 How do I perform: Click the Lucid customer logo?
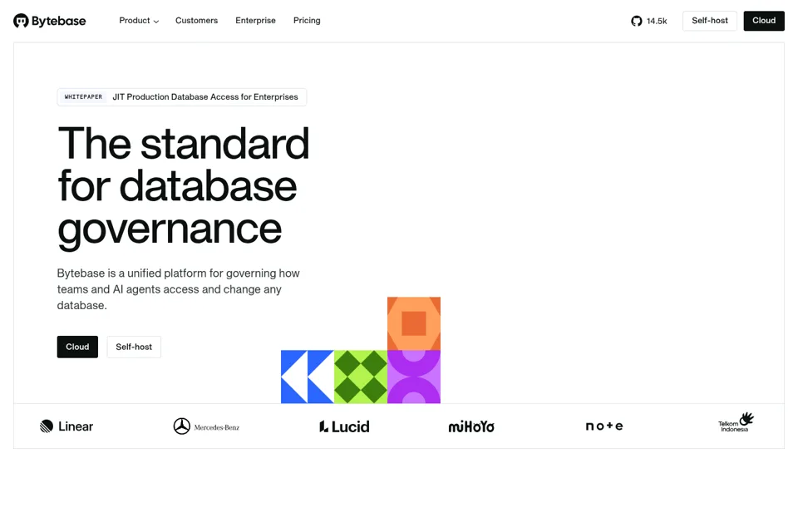(x=344, y=426)
